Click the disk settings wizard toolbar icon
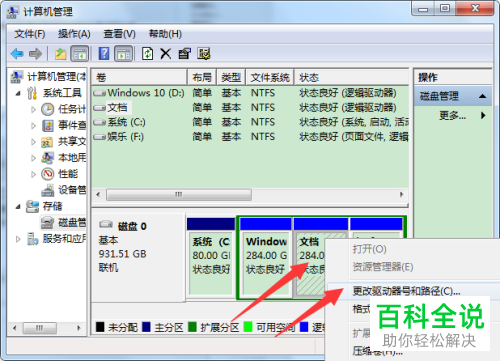 pos(204,53)
